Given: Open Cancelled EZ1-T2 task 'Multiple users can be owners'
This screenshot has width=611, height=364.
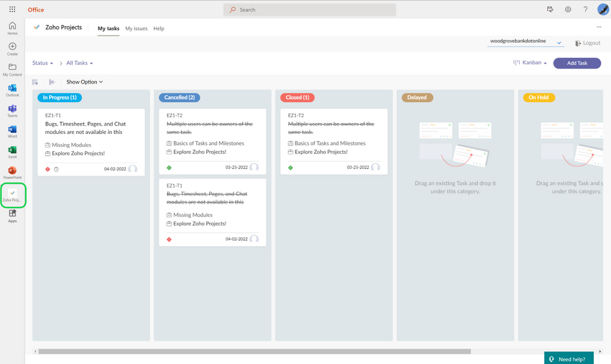Looking at the screenshot, I should [210, 128].
